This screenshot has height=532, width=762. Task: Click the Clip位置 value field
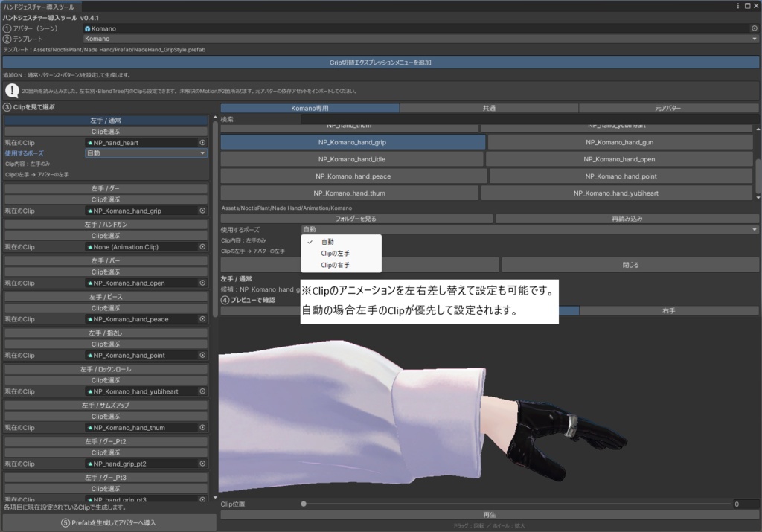tap(746, 504)
